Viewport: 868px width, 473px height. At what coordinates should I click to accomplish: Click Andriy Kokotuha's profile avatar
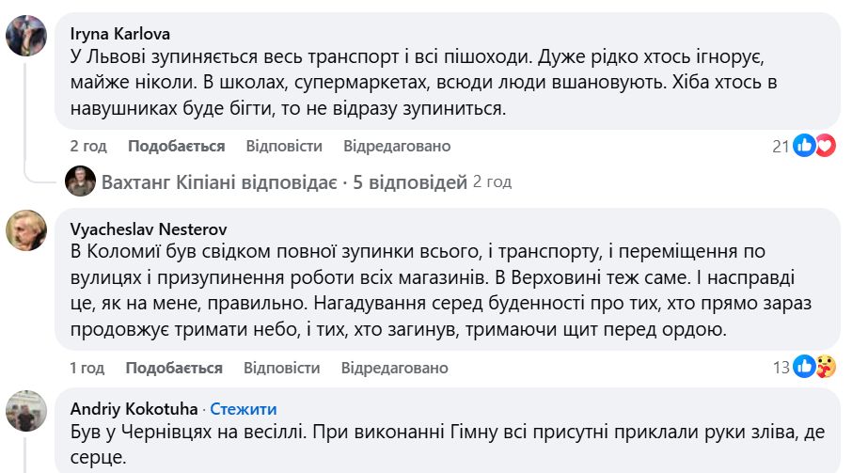25,411
